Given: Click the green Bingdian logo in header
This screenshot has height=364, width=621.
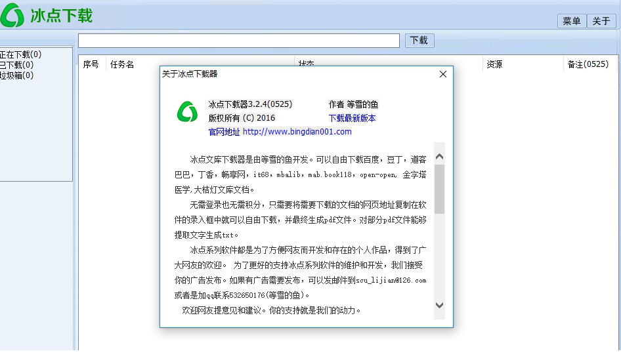Looking at the screenshot, I should click(12, 15).
